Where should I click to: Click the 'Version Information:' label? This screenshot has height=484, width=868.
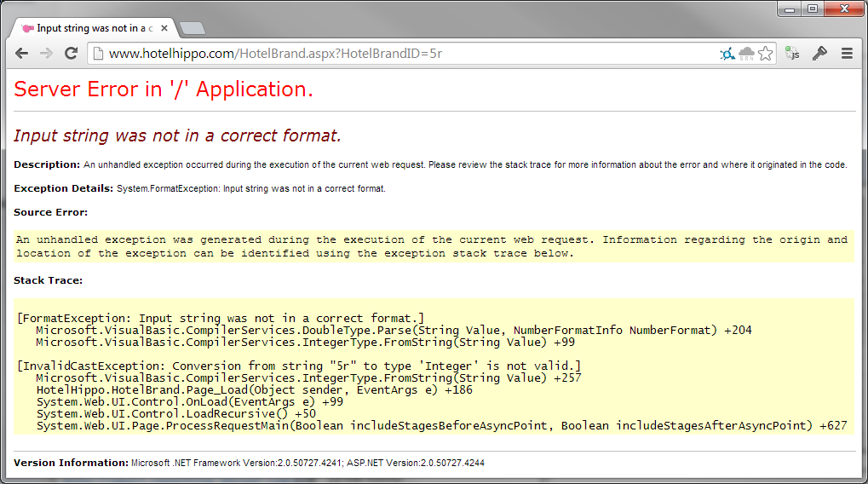coord(71,463)
